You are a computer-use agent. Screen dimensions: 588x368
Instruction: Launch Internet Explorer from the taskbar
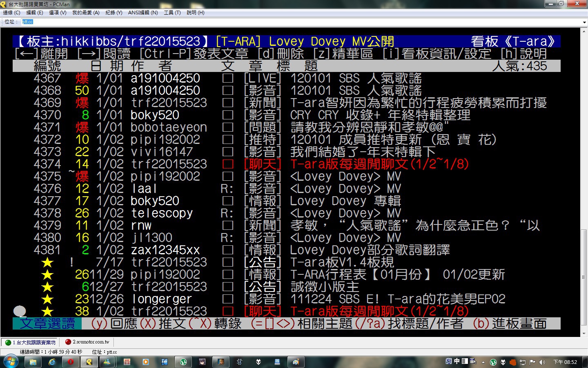click(x=52, y=362)
